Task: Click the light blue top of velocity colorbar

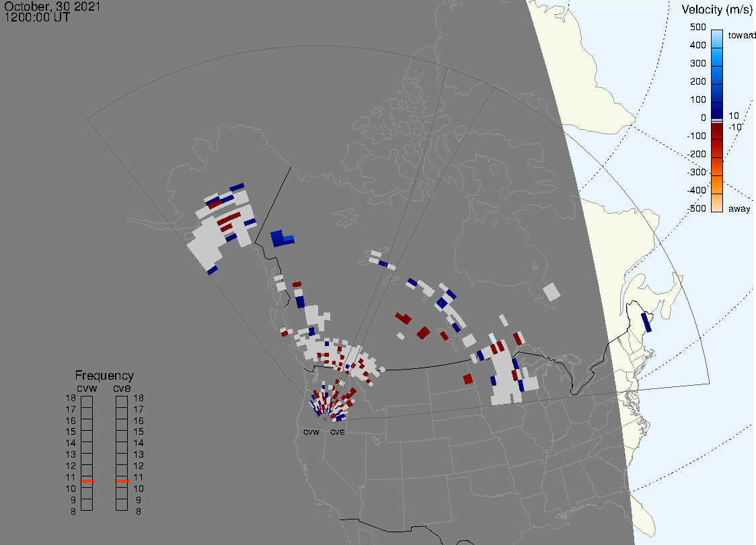Action: coord(717,38)
